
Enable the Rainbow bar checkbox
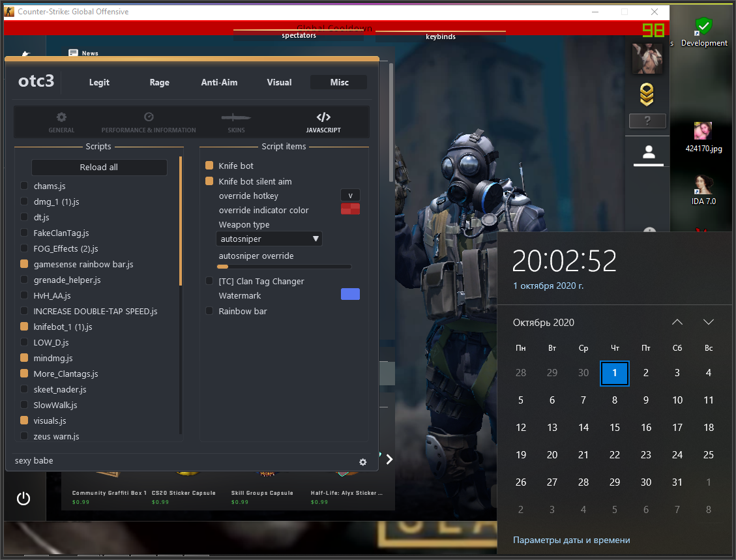[x=209, y=311]
